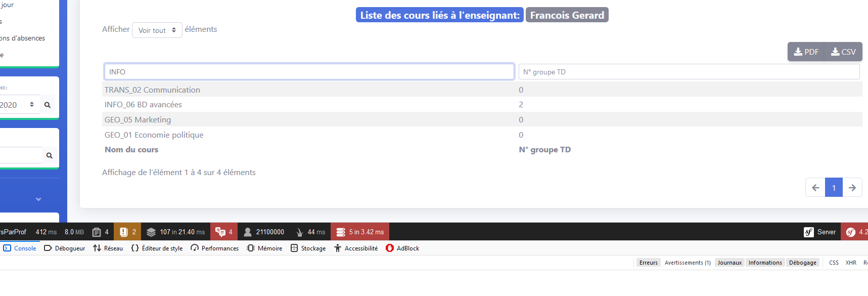Viewport: 868px width, 296px height.
Task: Open Symfony Doctrine database panel 5 queries
Action: pos(360,232)
